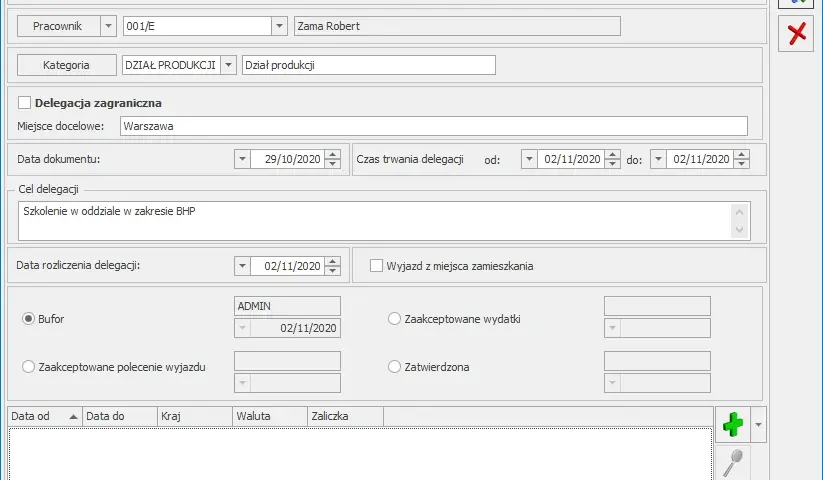This screenshot has width=823, height=480.
Task: Decrement the 'od' delegation start date
Action: 613,164
